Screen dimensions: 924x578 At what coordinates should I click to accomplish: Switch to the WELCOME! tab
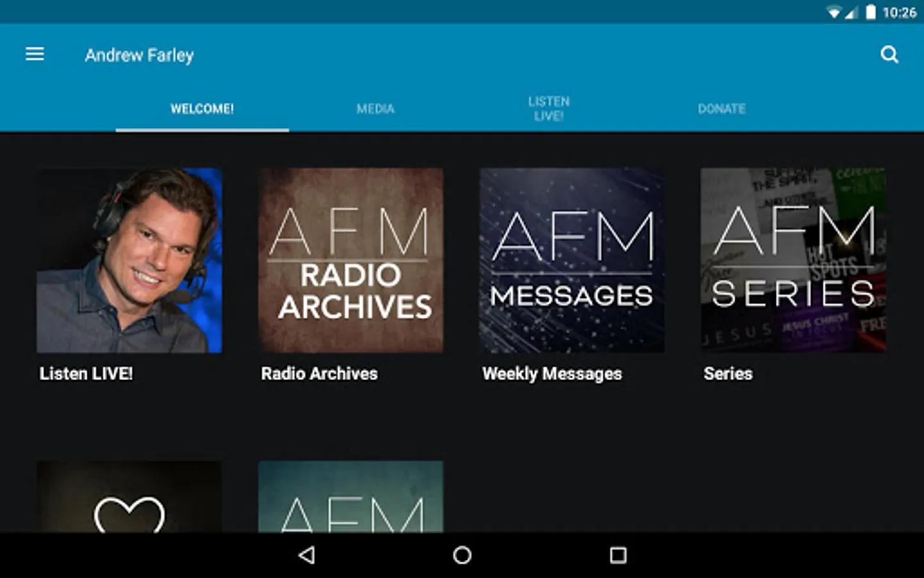click(202, 109)
